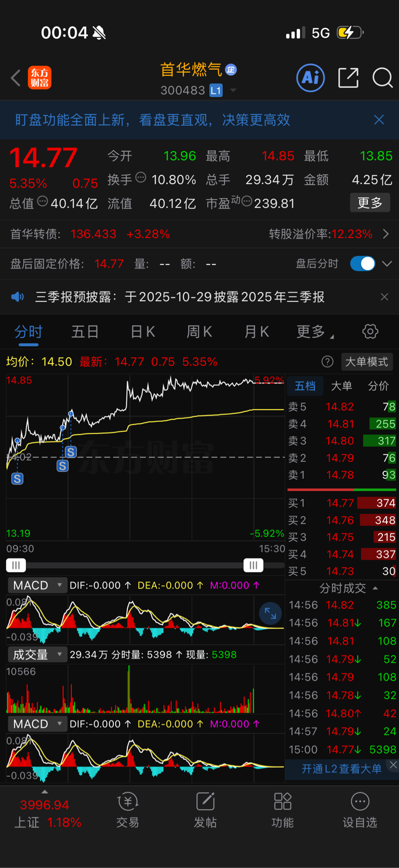Image resolution: width=399 pixels, height=868 pixels.
Task: Open the 成交量 indicator dropdown
Action: [37, 654]
